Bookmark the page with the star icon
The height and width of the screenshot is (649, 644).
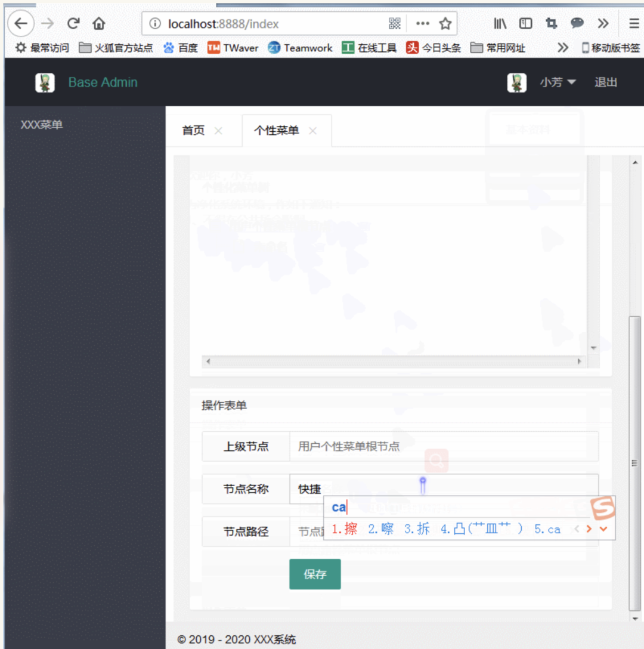445,23
